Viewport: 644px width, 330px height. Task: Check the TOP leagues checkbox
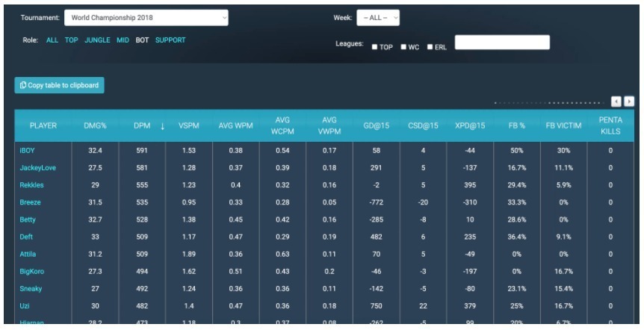[x=374, y=47]
